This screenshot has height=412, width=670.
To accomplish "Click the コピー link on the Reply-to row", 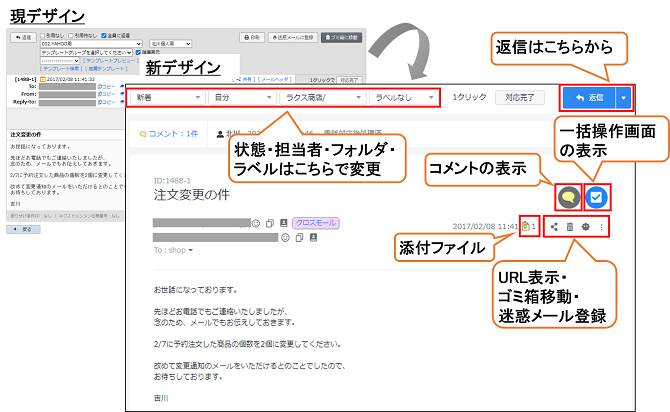I will tap(106, 102).
